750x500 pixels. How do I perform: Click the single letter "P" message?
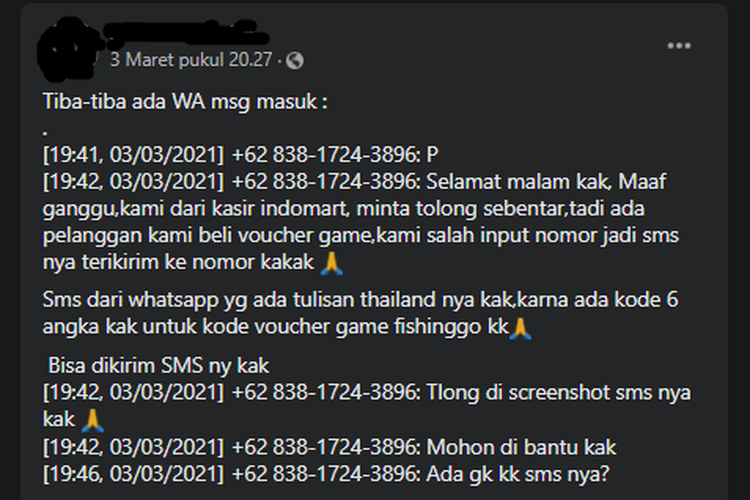432,155
